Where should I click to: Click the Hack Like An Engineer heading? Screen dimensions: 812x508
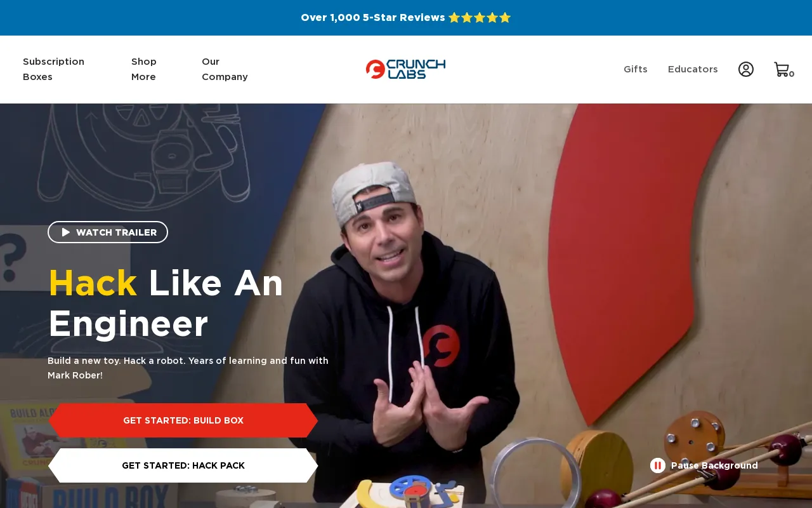(x=166, y=304)
